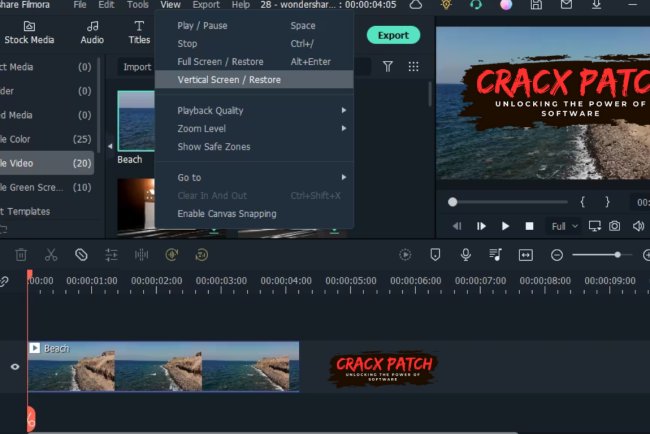Open the adjust sliders edit icon

click(x=111, y=255)
